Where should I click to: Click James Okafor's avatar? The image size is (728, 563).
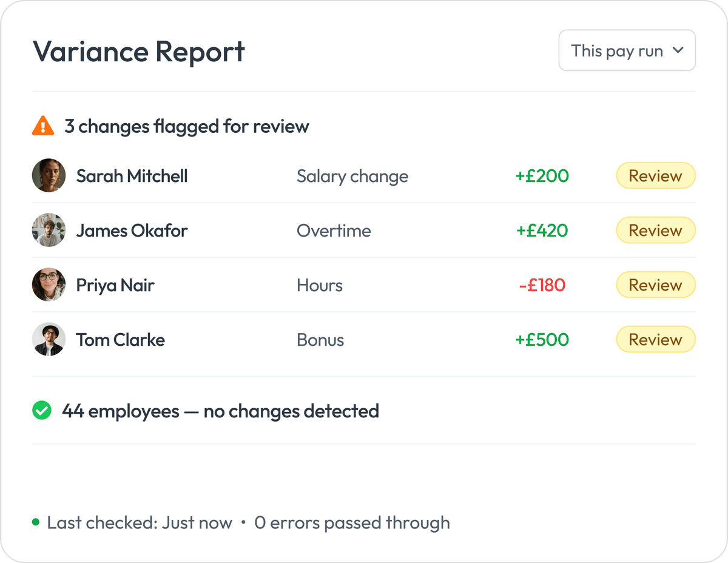(49, 230)
